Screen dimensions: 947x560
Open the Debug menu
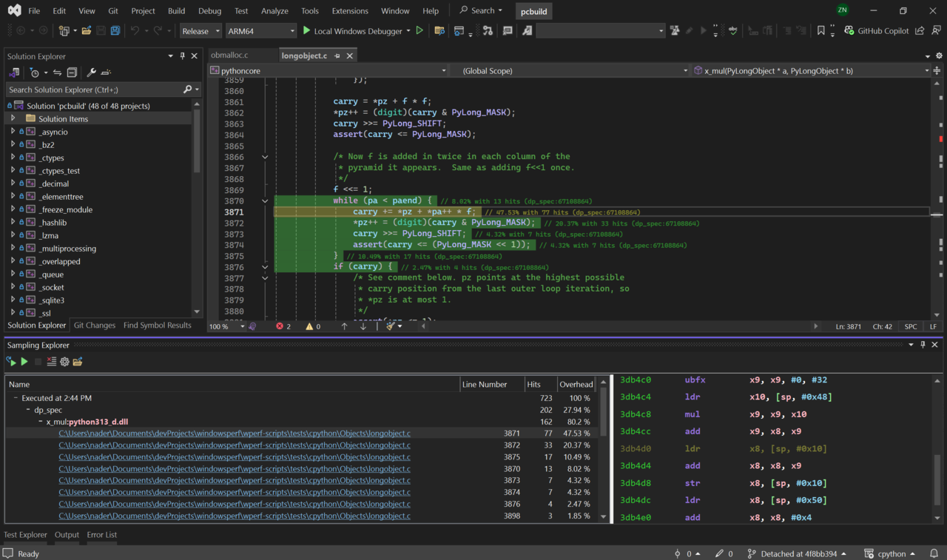(209, 10)
